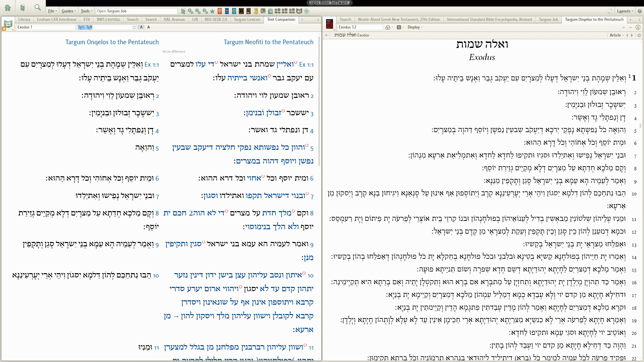Click the Text Comparison panel swap icon
Screen dimensions: 644x362
pyautogui.click(x=8, y=24)
